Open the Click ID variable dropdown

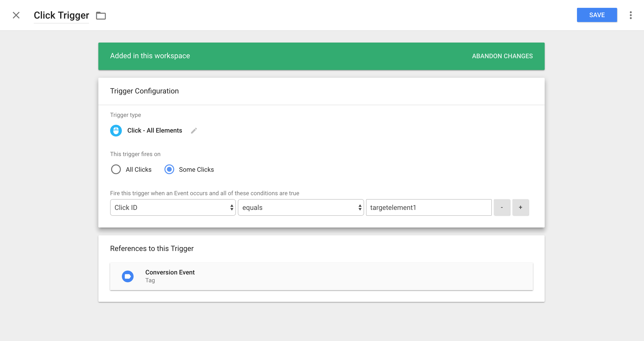tap(173, 207)
